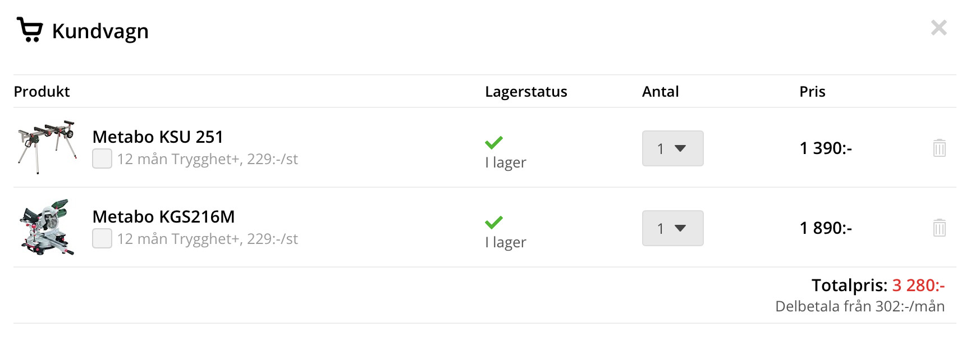This screenshot has width=980, height=344.
Task: Click the Lagerstatus column header
Action: click(x=526, y=92)
